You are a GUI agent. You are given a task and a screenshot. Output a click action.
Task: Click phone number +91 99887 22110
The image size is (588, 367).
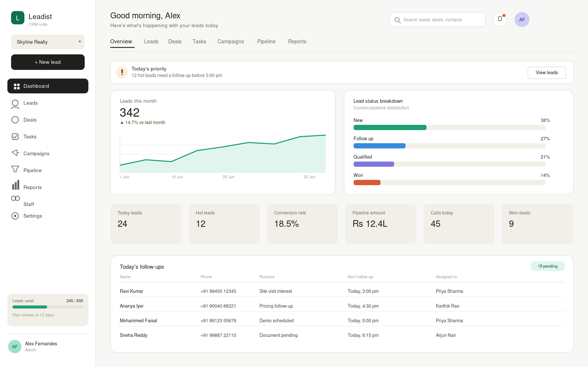tap(218, 335)
